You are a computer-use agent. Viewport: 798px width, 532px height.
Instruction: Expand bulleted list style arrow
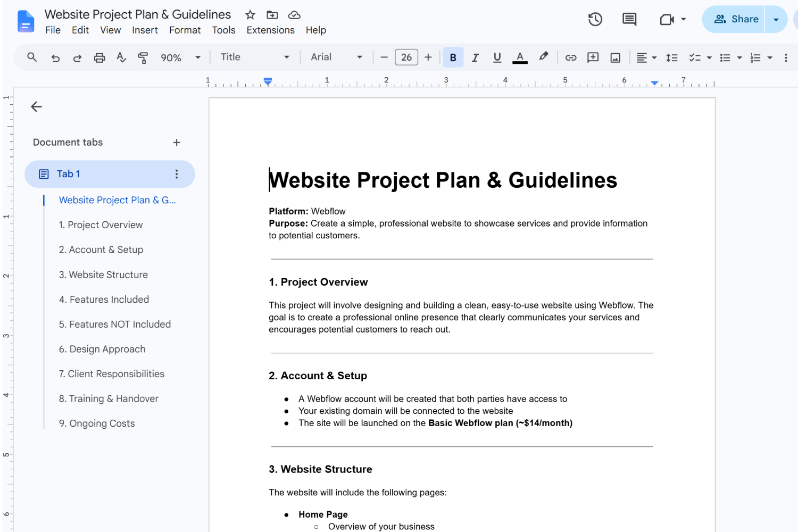pos(739,57)
